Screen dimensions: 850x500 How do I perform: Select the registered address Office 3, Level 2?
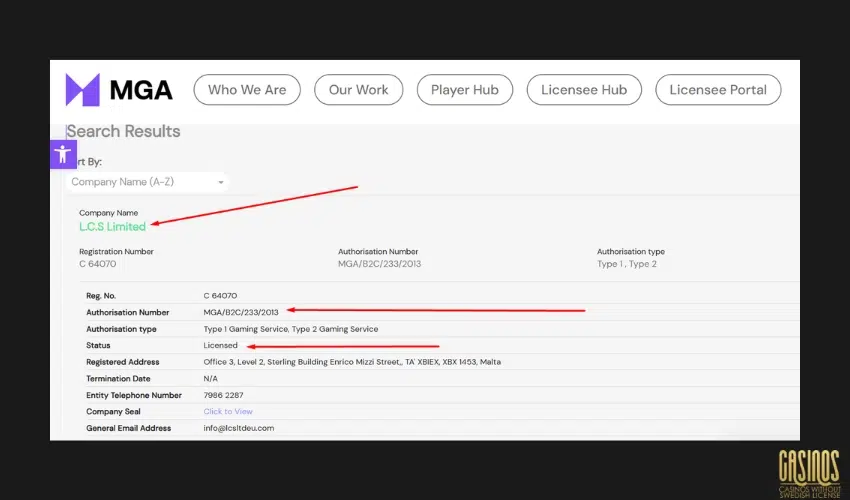coord(352,362)
